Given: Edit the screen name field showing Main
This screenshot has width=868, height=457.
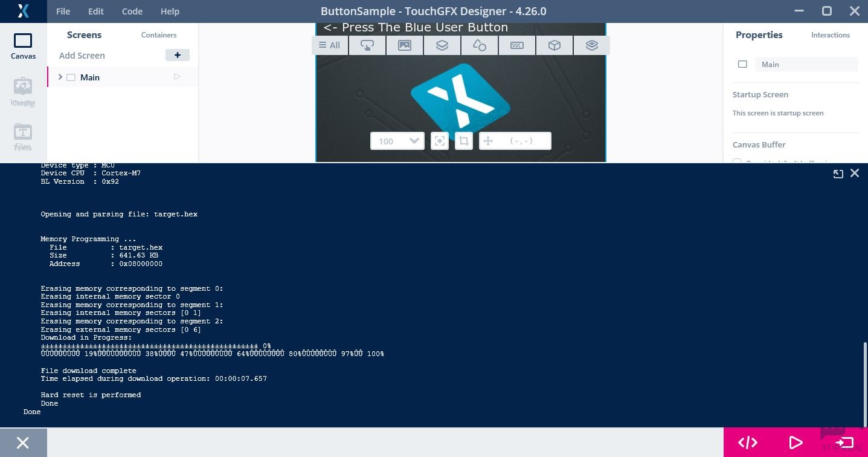Looking at the screenshot, I should click(x=806, y=65).
